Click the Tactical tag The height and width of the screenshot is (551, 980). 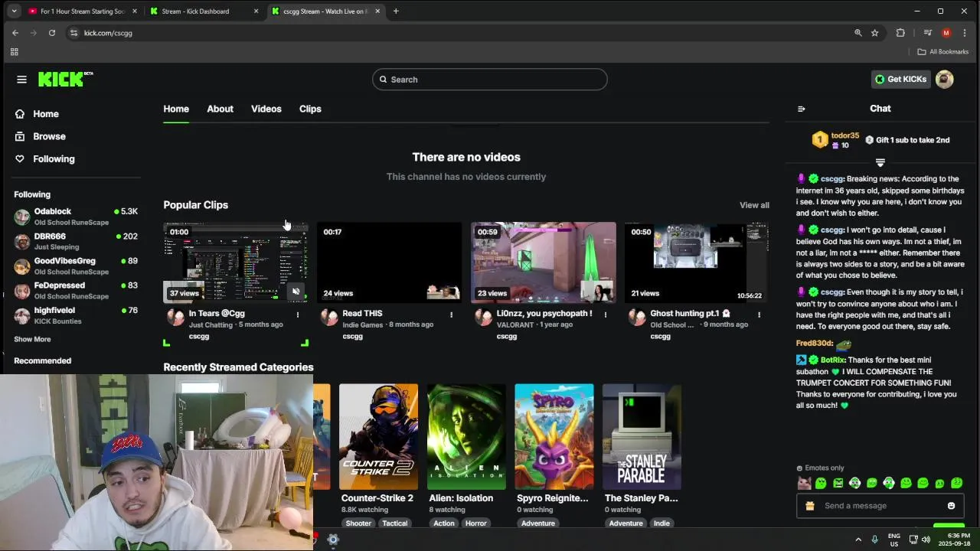[x=395, y=523]
